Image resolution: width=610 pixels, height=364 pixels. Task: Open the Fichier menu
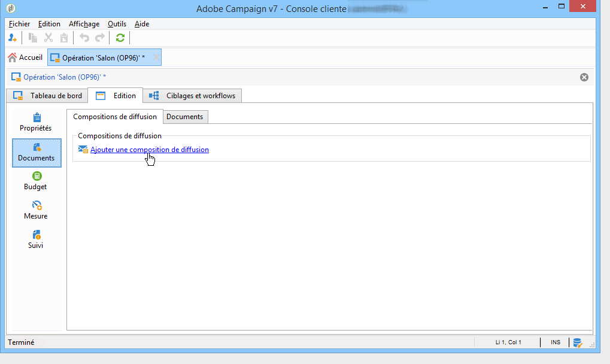pos(19,24)
